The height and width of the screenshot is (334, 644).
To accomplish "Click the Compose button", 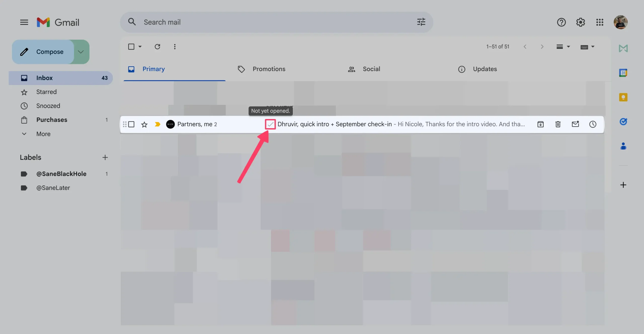I will pyautogui.click(x=43, y=52).
